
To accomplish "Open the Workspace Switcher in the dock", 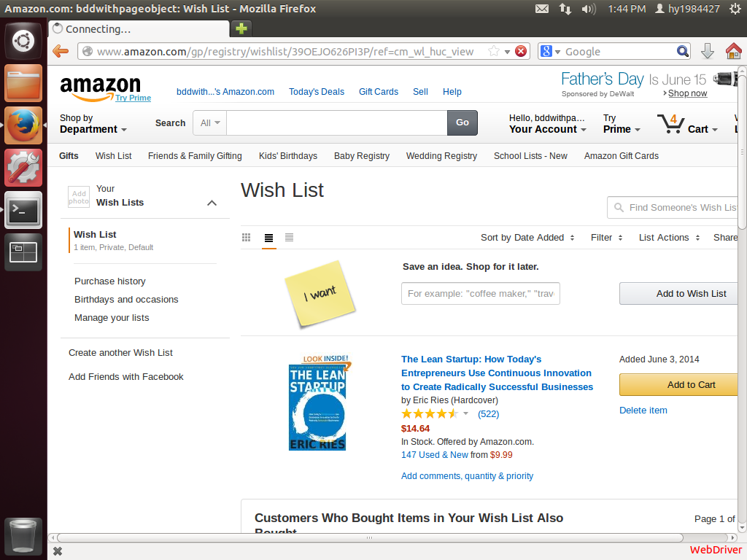I will click(23, 252).
